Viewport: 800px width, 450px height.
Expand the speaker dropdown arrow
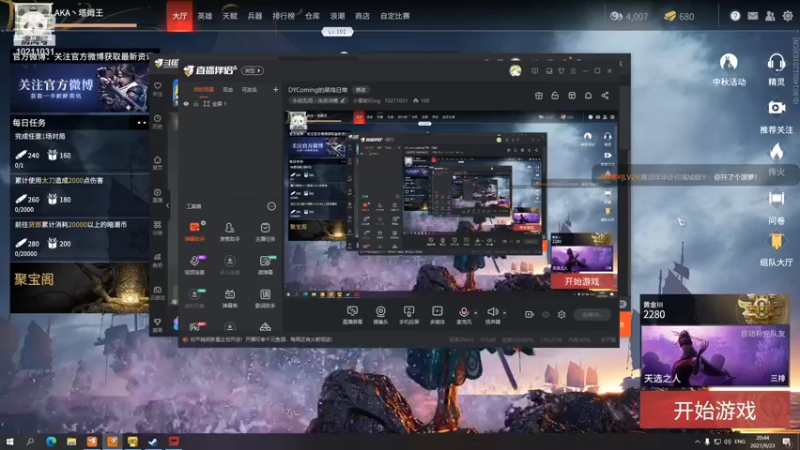(x=505, y=313)
